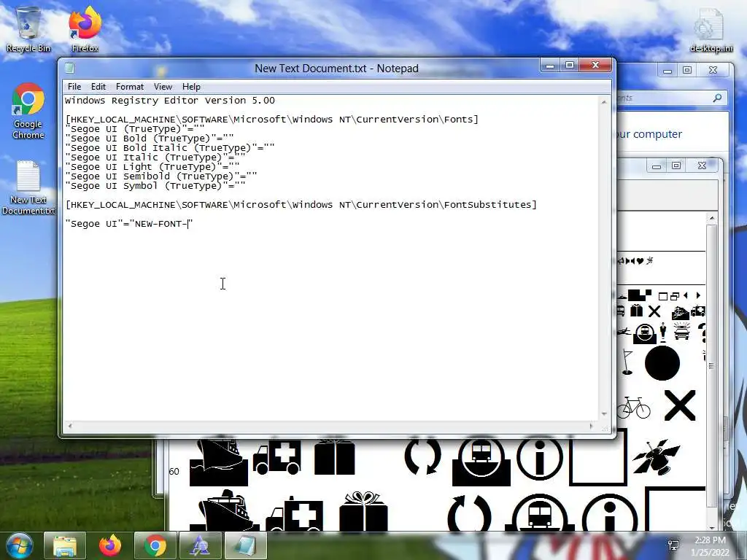Click the FontSubstitutes registry key line
This screenshot has width=747, height=560.
pyautogui.click(x=301, y=205)
